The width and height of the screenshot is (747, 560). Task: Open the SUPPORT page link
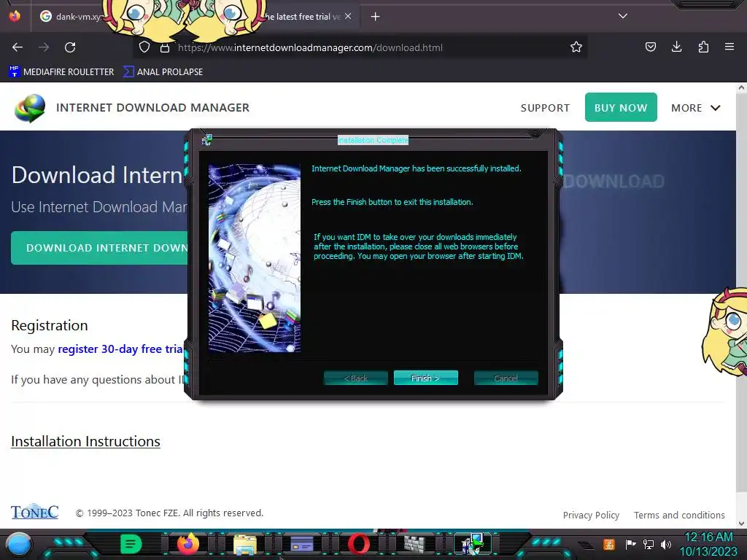pos(545,108)
